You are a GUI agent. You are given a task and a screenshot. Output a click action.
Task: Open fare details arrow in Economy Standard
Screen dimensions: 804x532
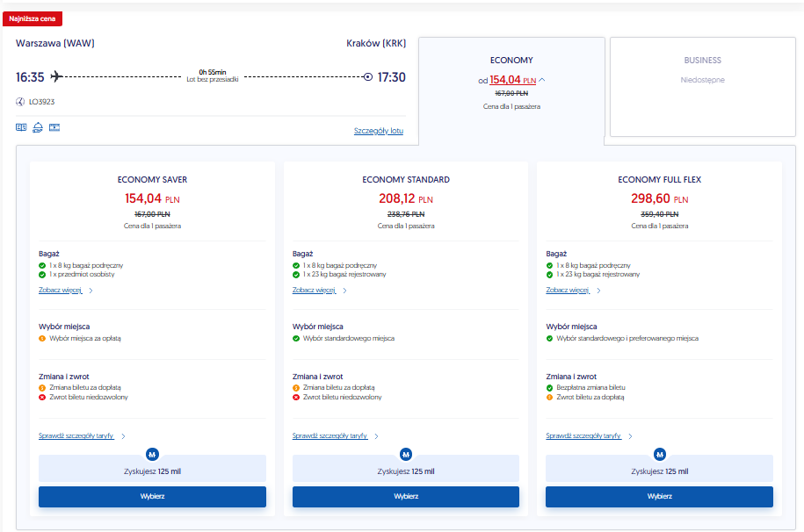click(x=376, y=436)
